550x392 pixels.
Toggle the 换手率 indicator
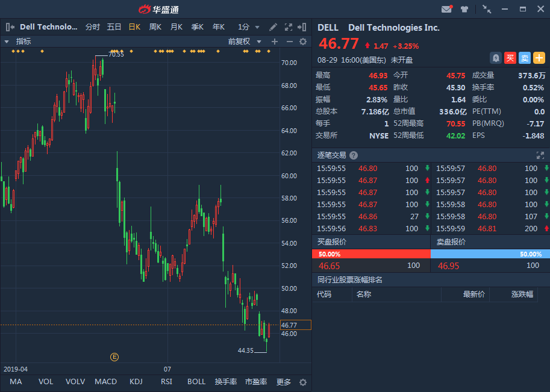point(226,382)
